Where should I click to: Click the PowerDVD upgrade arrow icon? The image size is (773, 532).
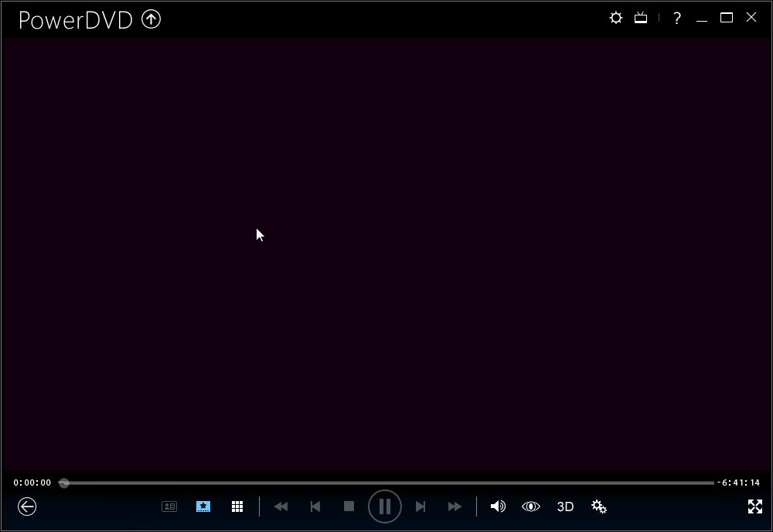coord(152,19)
